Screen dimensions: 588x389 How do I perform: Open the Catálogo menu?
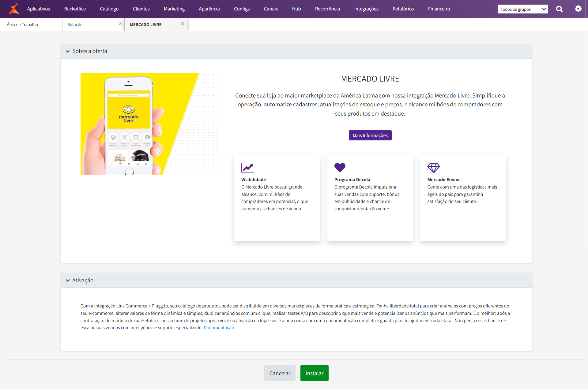coord(109,9)
